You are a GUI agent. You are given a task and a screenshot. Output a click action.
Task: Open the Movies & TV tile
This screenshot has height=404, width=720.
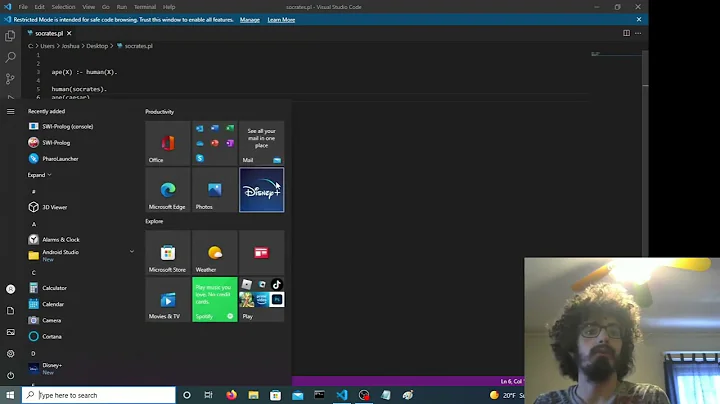point(168,299)
